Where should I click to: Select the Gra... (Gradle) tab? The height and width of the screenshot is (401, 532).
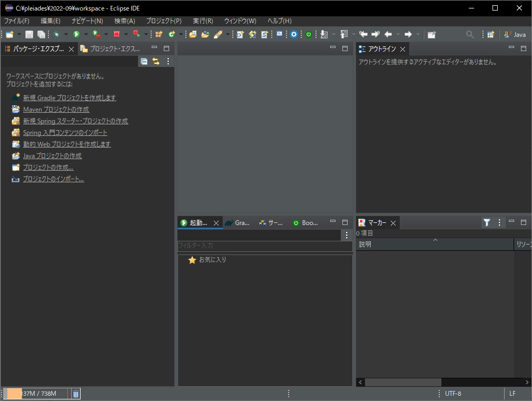tap(238, 223)
